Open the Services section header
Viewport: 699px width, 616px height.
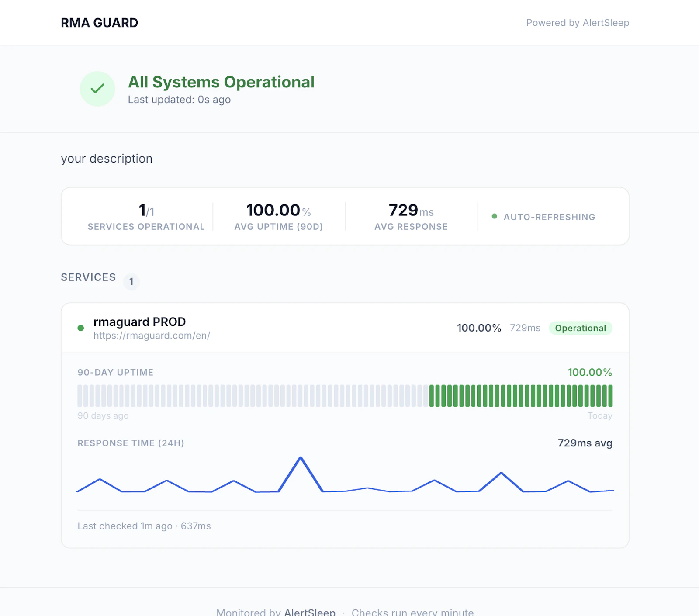[88, 277]
